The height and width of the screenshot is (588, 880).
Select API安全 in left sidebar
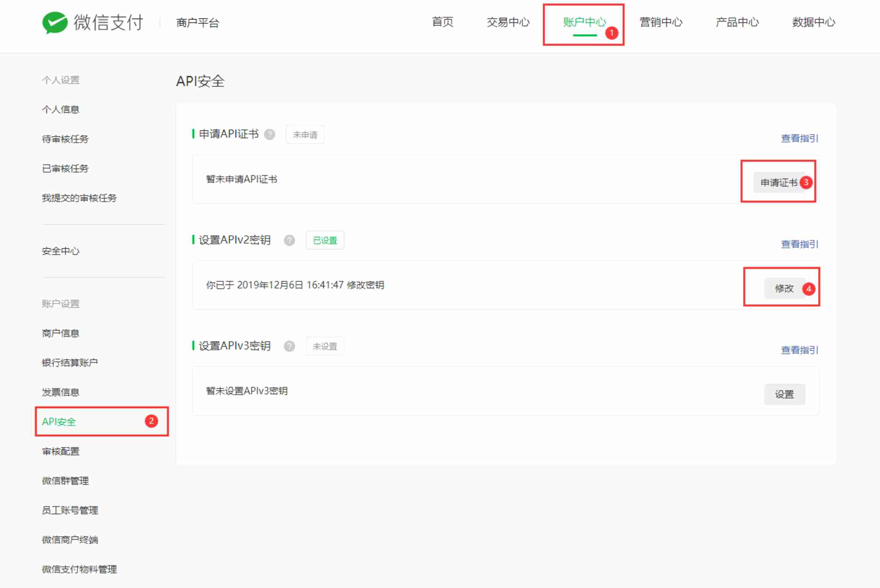pos(59,421)
